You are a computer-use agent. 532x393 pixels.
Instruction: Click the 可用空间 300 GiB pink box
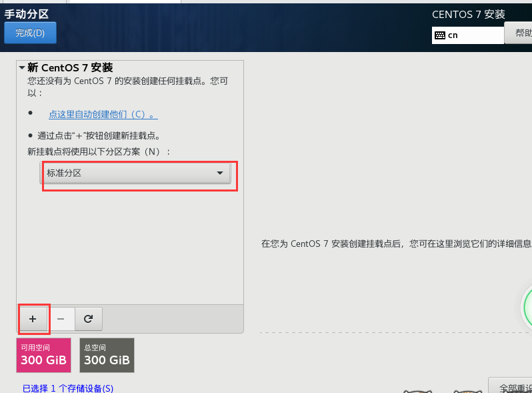click(x=44, y=355)
